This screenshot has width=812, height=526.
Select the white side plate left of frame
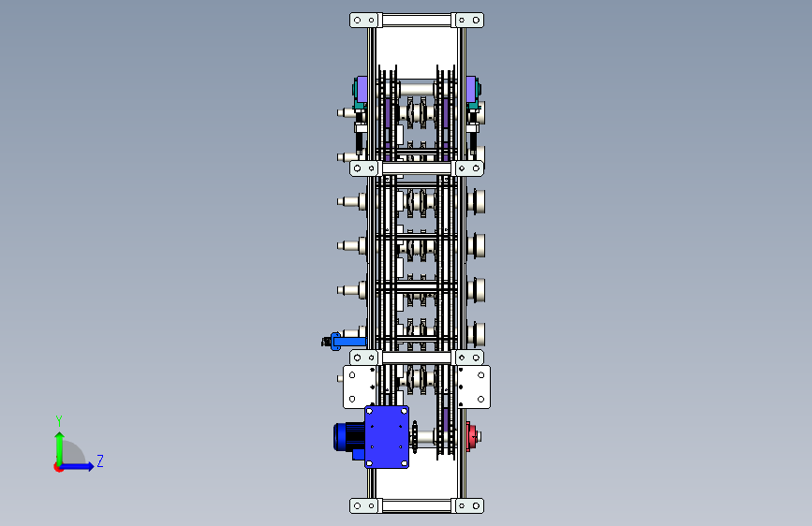pos(360,387)
